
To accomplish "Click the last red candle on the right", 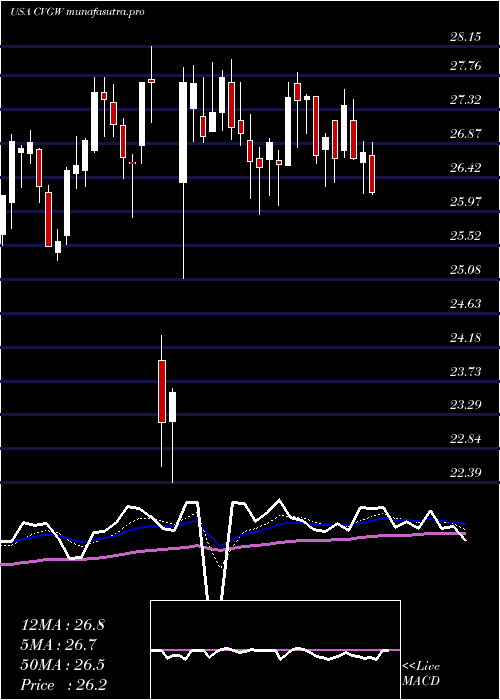I will tap(372, 174).
